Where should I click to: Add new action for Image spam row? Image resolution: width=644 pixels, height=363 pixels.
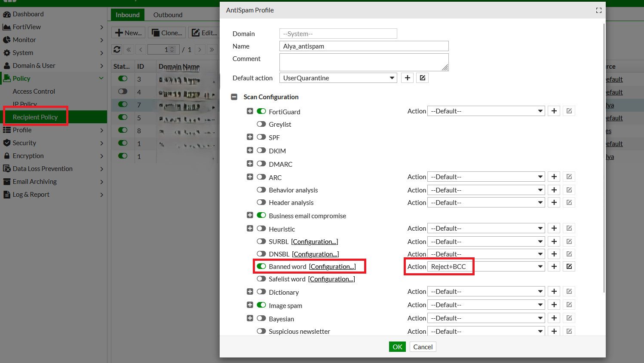pyautogui.click(x=554, y=305)
